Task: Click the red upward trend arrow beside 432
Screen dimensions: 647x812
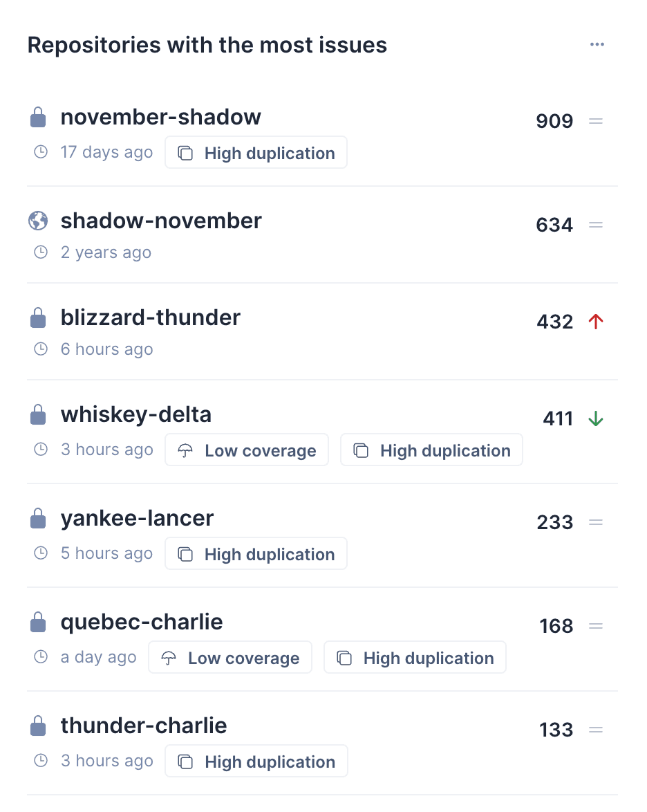Action: click(x=595, y=321)
